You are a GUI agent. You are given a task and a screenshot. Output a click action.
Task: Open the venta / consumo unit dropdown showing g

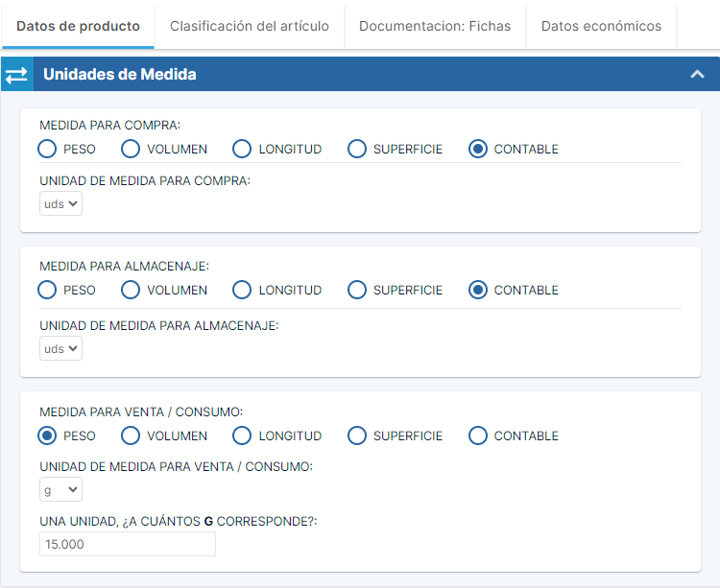point(60,489)
